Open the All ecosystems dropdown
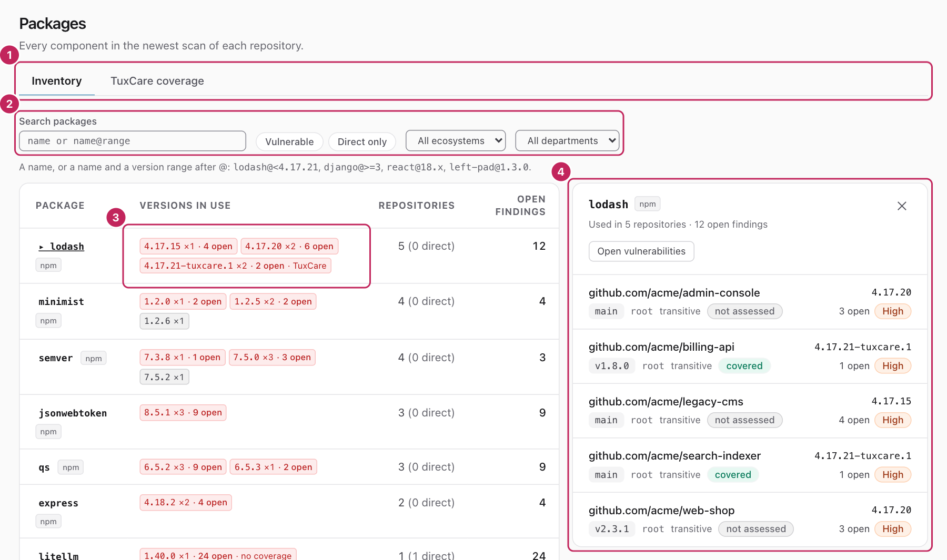This screenshot has height=560, width=947. pyautogui.click(x=456, y=141)
